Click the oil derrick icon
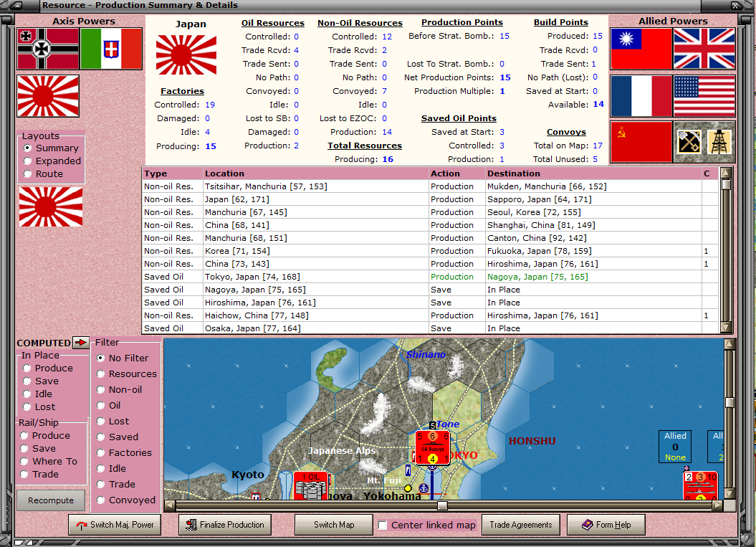This screenshot has height=547, width=756. pyautogui.click(x=719, y=142)
